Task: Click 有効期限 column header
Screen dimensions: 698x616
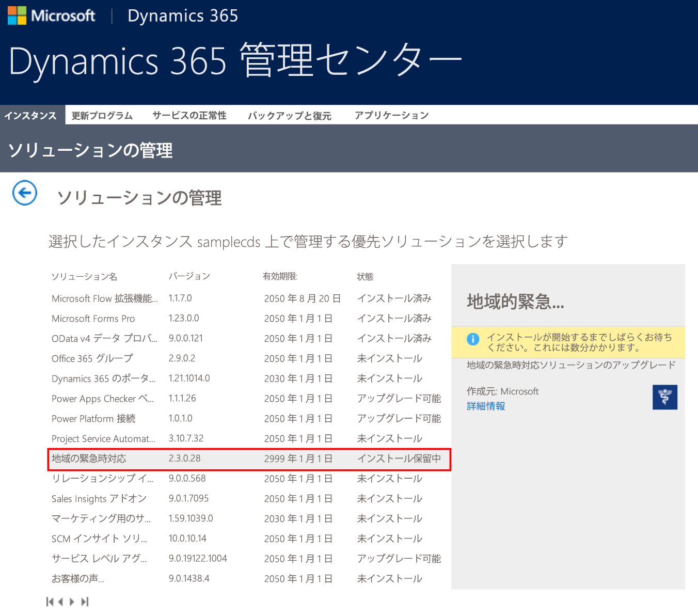Action: pos(280,277)
